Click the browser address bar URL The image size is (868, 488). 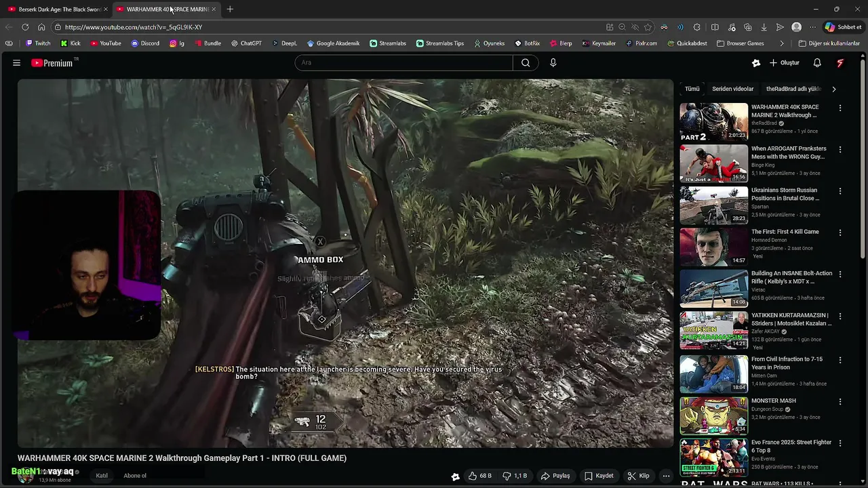point(134,27)
